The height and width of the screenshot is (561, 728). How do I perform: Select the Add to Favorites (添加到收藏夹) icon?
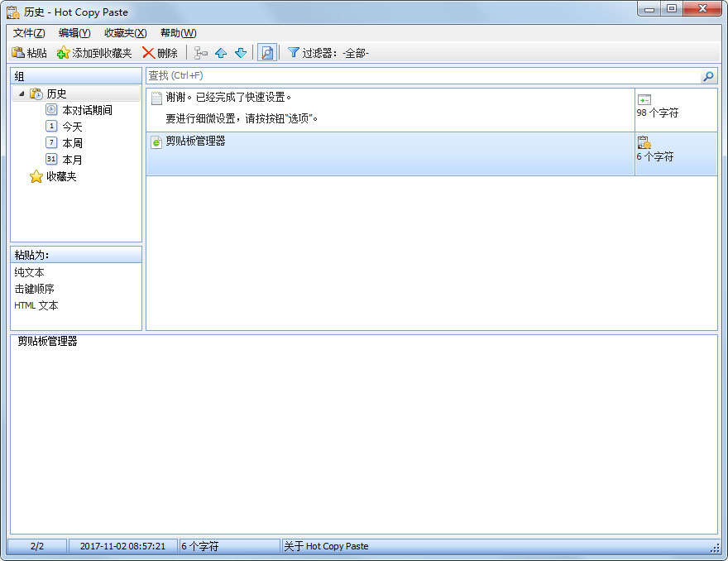coord(62,52)
